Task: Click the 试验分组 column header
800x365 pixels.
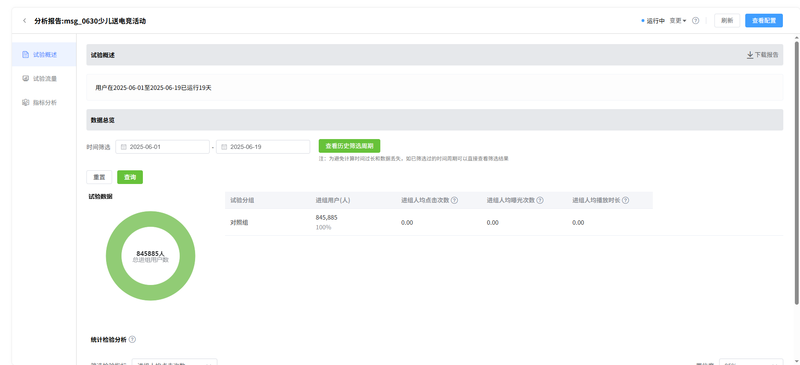Action: (x=242, y=201)
